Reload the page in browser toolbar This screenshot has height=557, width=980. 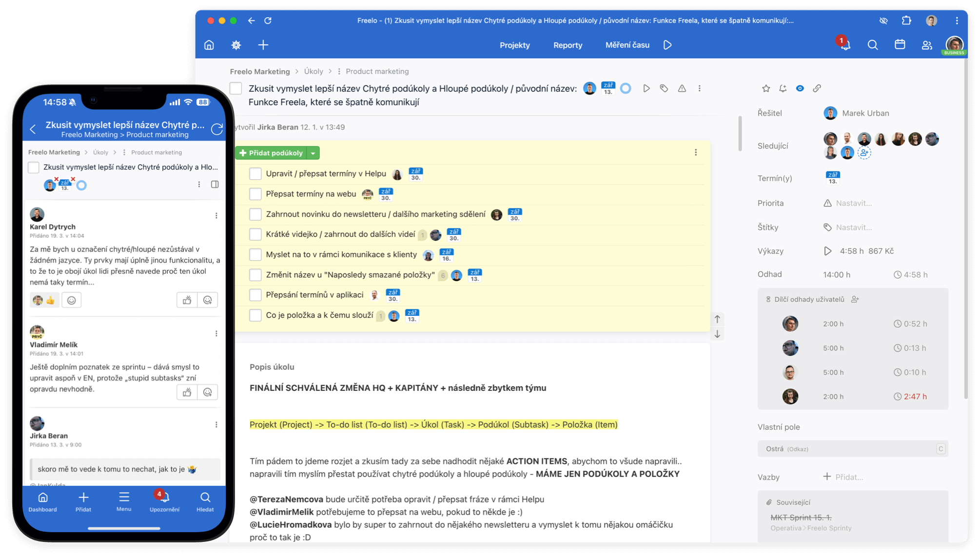[x=268, y=20]
